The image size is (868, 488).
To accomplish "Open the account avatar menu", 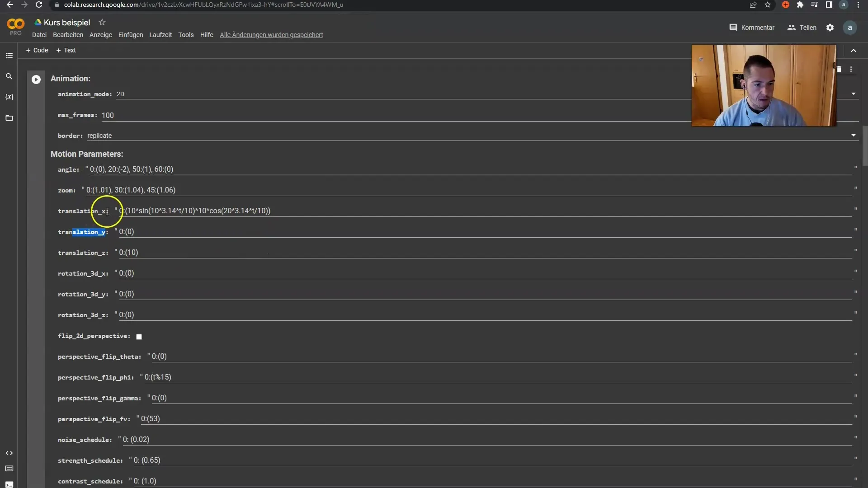I will [850, 28].
